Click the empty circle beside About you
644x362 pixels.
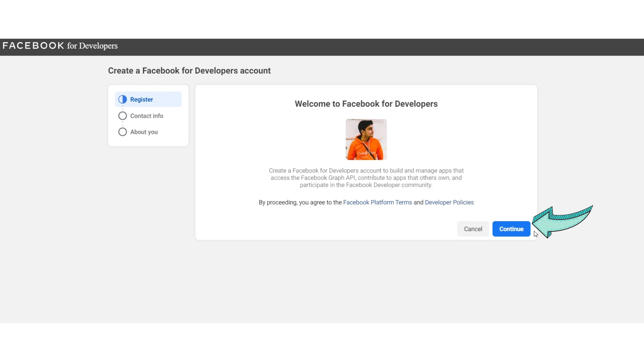(x=122, y=132)
